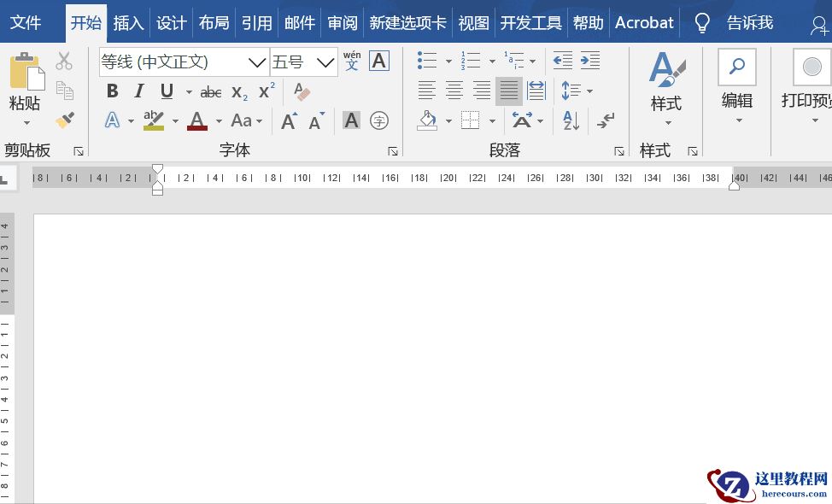
Task: Click the 粘贴 (Paste) clipboard icon
Action: (26, 71)
